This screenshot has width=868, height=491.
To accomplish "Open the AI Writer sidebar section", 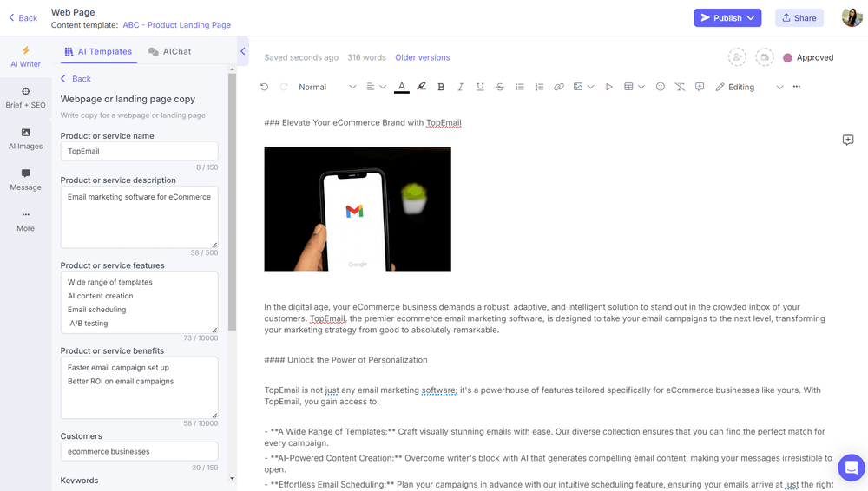I will (25, 56).
